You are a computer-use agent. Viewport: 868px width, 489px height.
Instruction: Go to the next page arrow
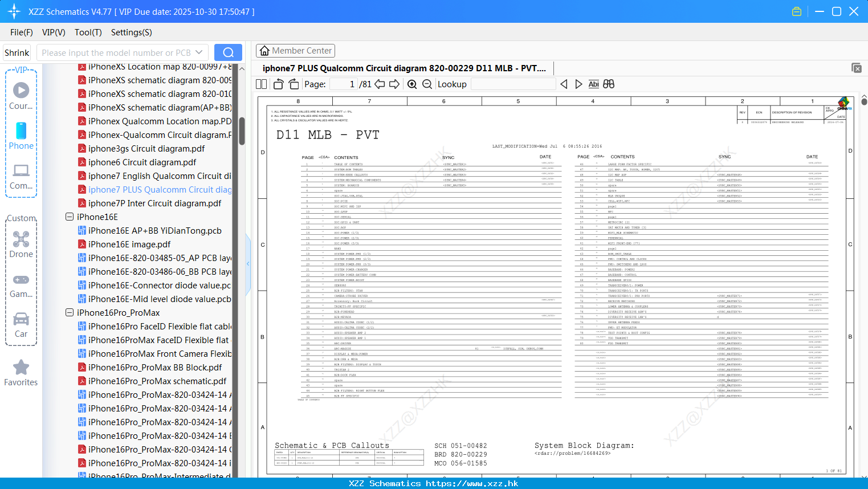394,84
